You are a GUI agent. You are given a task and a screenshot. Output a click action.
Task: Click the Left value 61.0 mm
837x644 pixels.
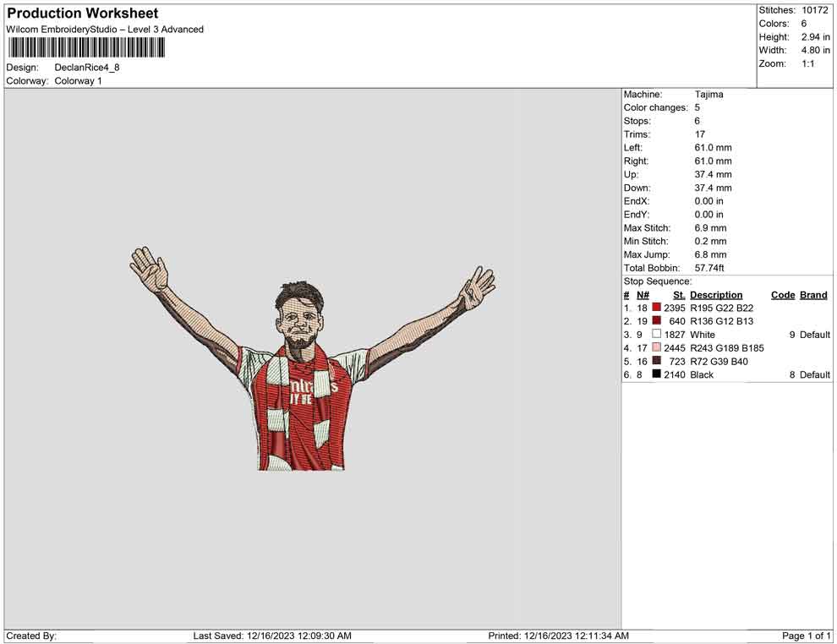(x=714, y=147)
